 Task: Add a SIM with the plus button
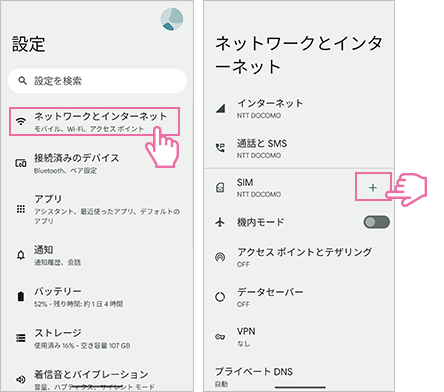pyautogui.click(x=373, y=187)
